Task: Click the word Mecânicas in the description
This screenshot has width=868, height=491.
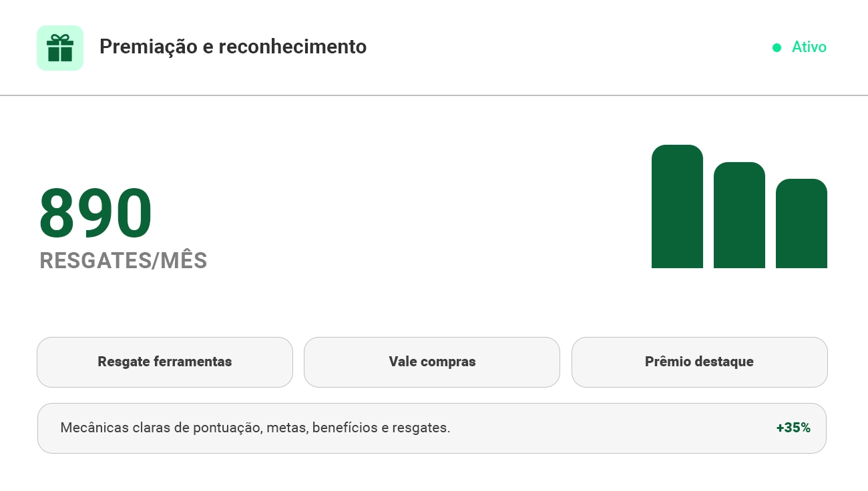Action: tap(94, 428)
